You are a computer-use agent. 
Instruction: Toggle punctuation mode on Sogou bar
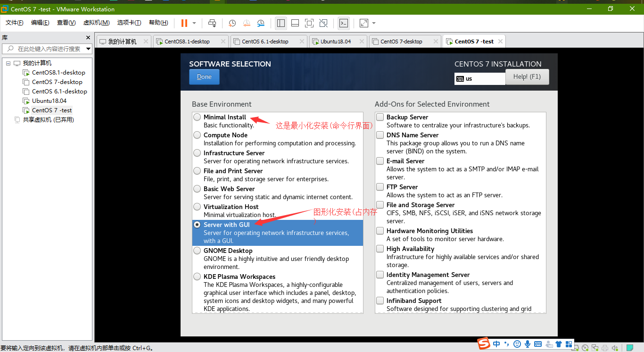click(x=507, y=344)
